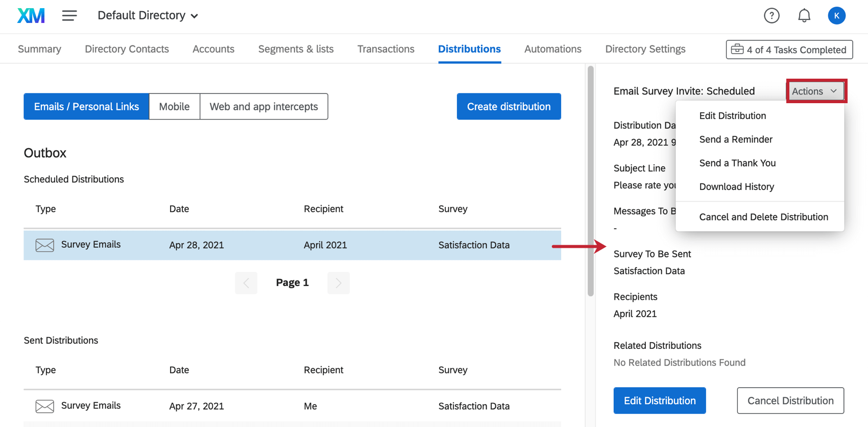Screen dimensions: 868x427
Task: Click the XM logo icon
Action: 31,16
